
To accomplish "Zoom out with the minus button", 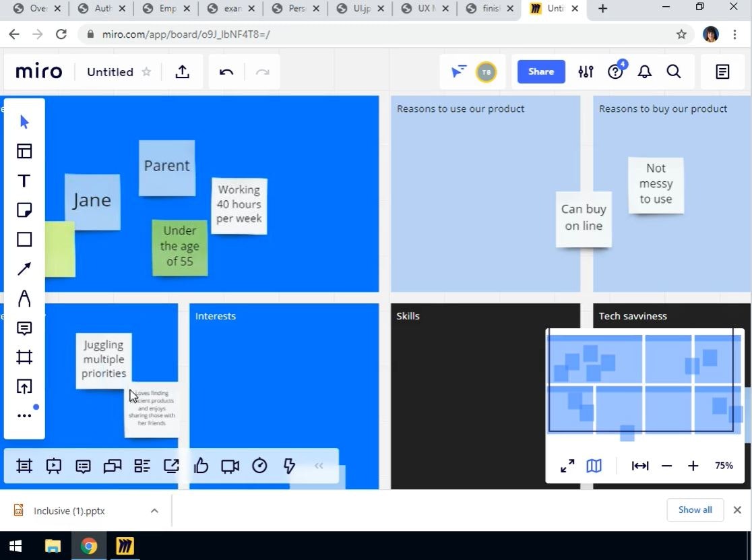I will [x=666, y=466].
